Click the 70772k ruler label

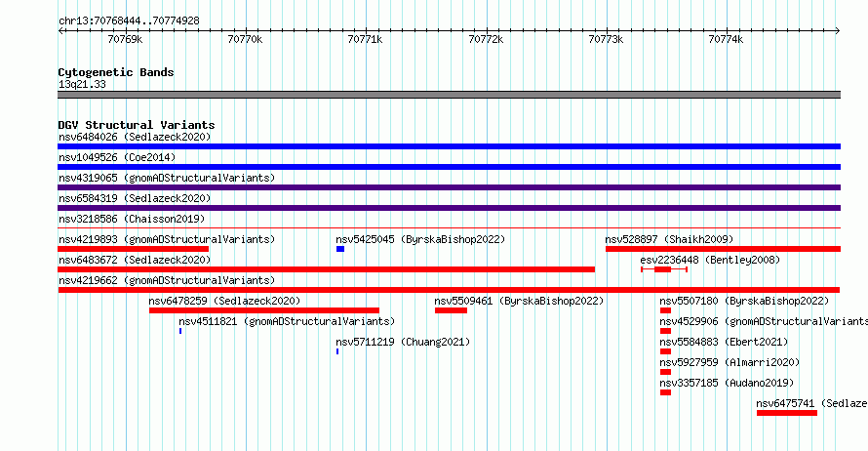(486, 39)
